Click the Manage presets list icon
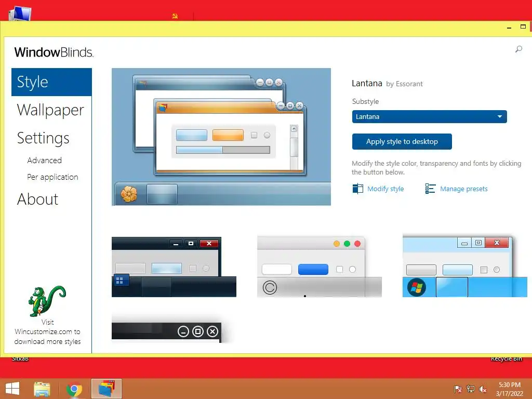 tap(430, 188)
